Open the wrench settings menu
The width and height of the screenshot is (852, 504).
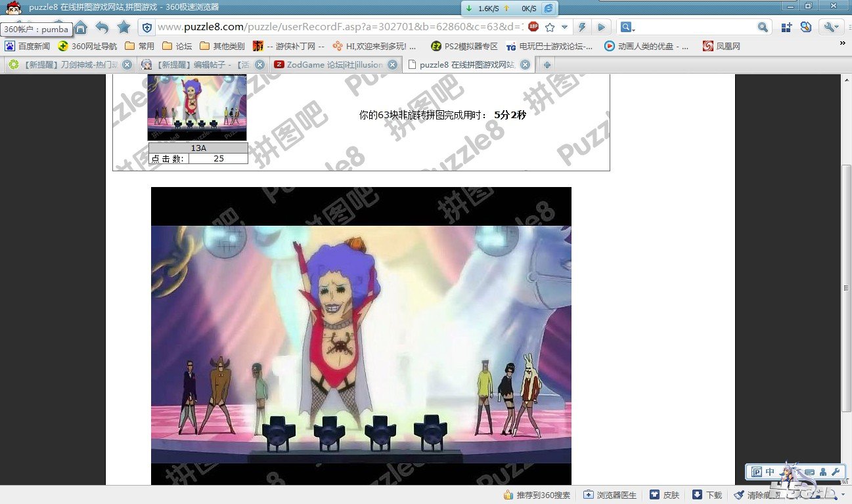(830, 28)
